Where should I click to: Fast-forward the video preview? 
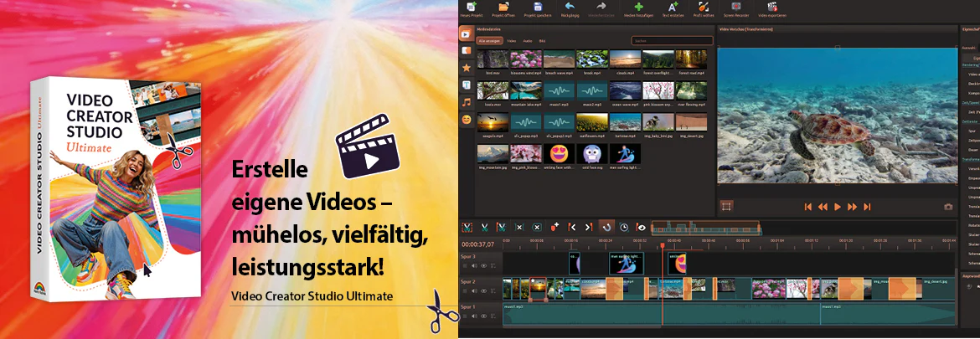(x=852, y=207)
